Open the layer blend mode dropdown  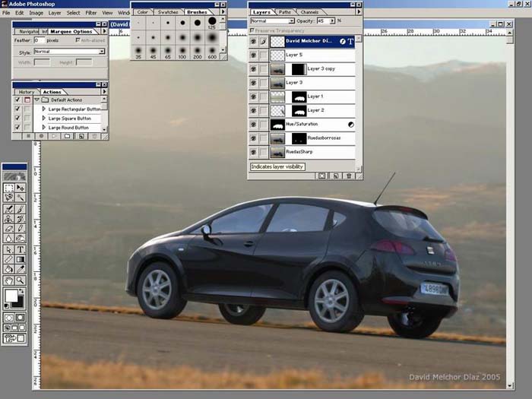tap(290, 21)
